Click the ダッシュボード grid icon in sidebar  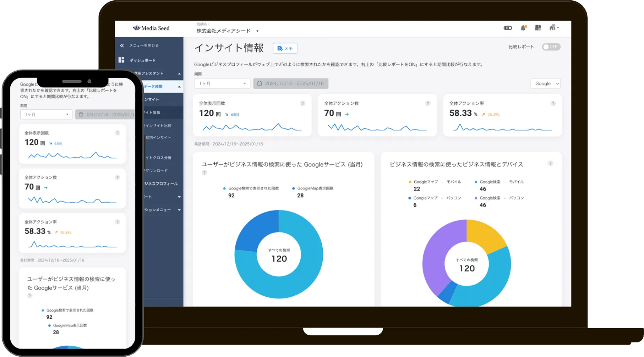click(x=121, y=60)
